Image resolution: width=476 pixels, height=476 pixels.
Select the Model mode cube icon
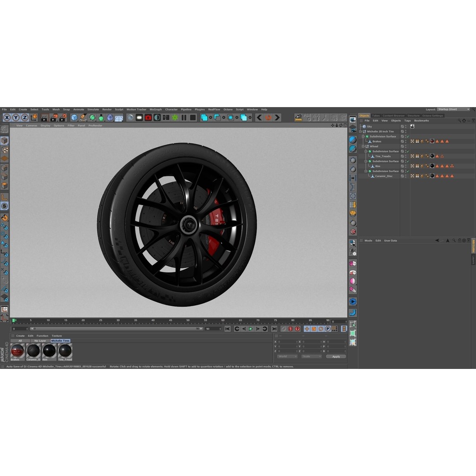click(4, 140)
